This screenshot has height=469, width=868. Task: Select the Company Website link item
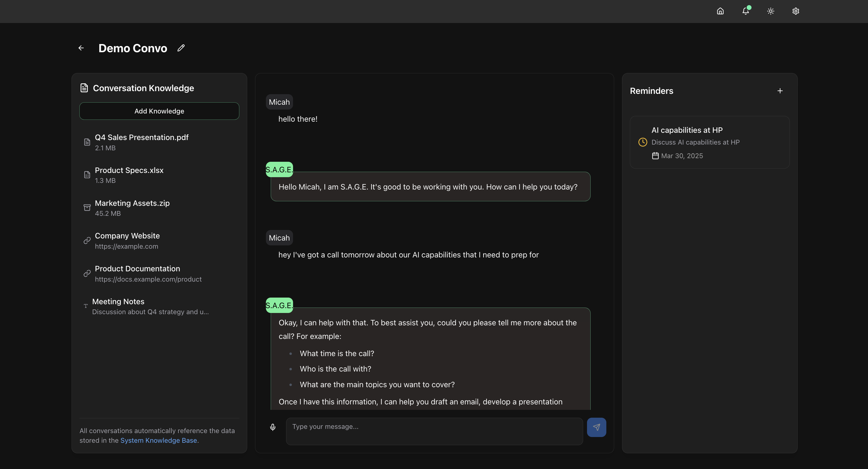(127, 240)
